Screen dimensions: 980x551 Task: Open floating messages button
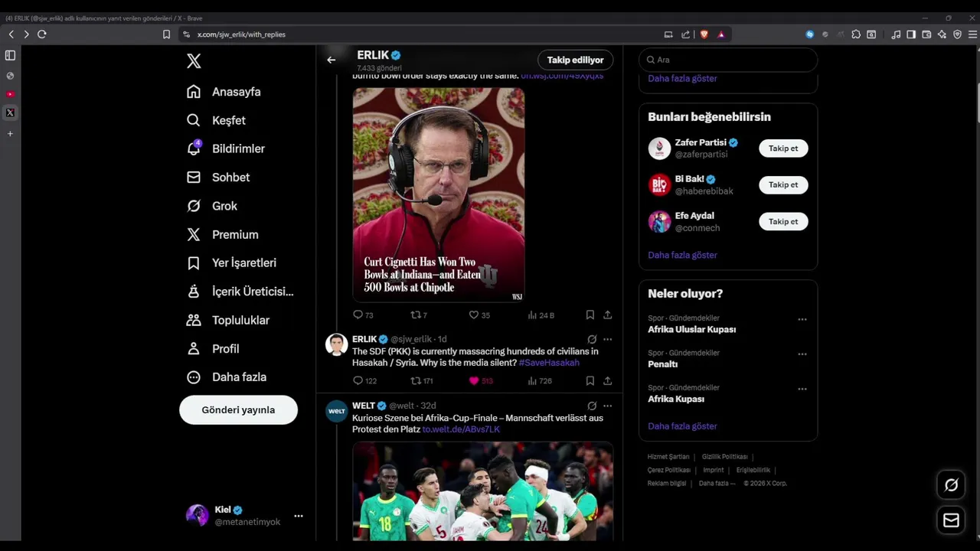click(x=951, y=520)
